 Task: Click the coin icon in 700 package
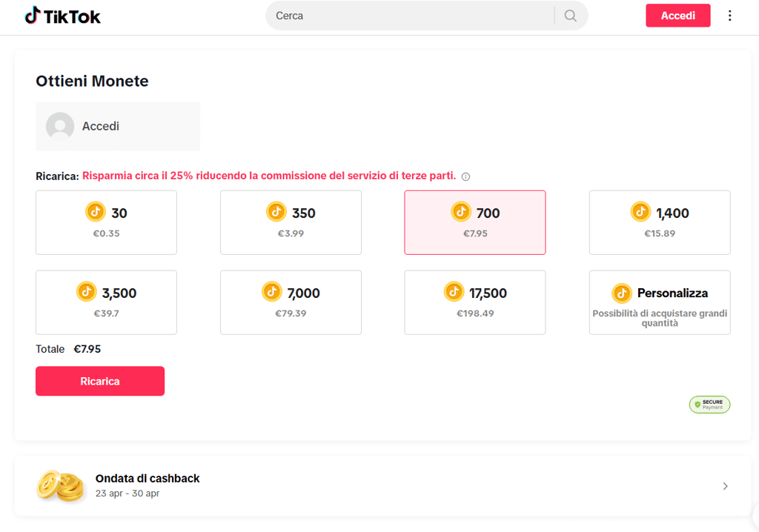pyautogui.click(x=461, y=212)
